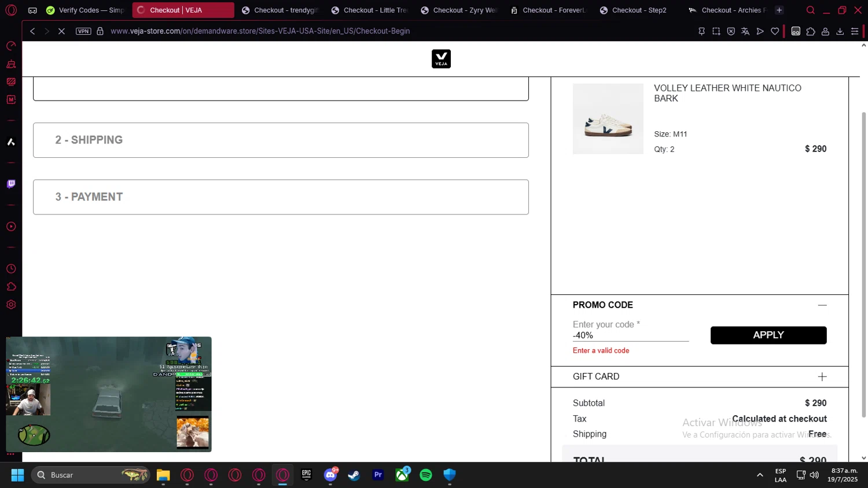This screenshot has width=868, height=488.
Task: Open the ad blocker shield icon
Action: [x=731, y=31]
